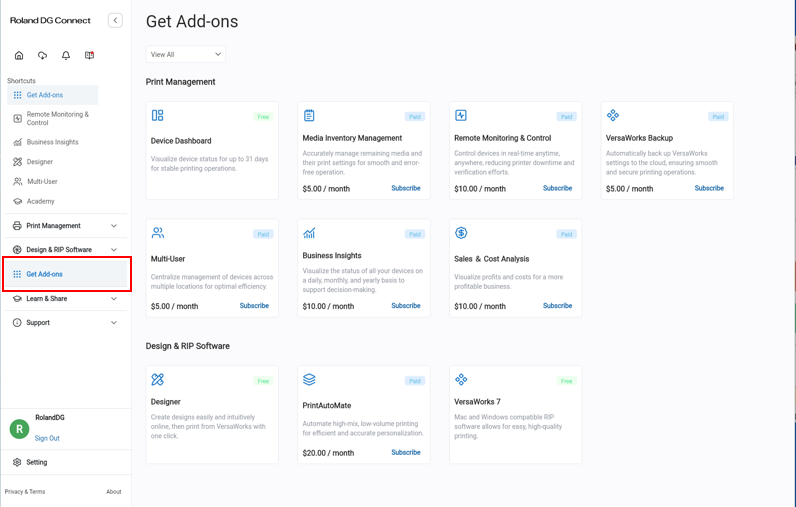Open the cloud download icon
The image size is (796, 507).
pos(42,56)
